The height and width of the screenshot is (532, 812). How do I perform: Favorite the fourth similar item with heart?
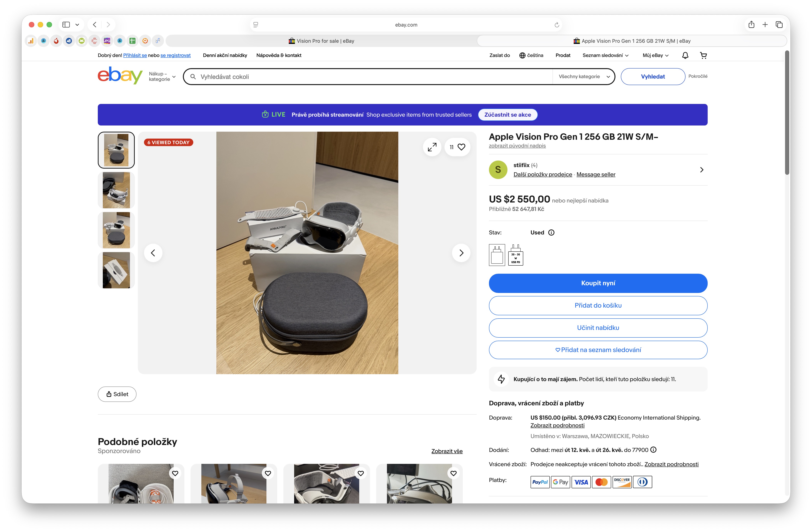click(453, 473)
